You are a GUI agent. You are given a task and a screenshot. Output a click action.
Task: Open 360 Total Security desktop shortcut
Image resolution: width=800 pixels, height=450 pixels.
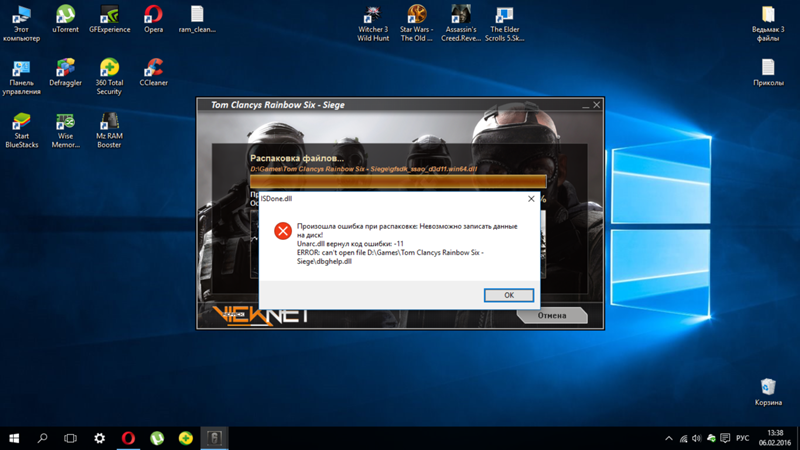(109, 77)
